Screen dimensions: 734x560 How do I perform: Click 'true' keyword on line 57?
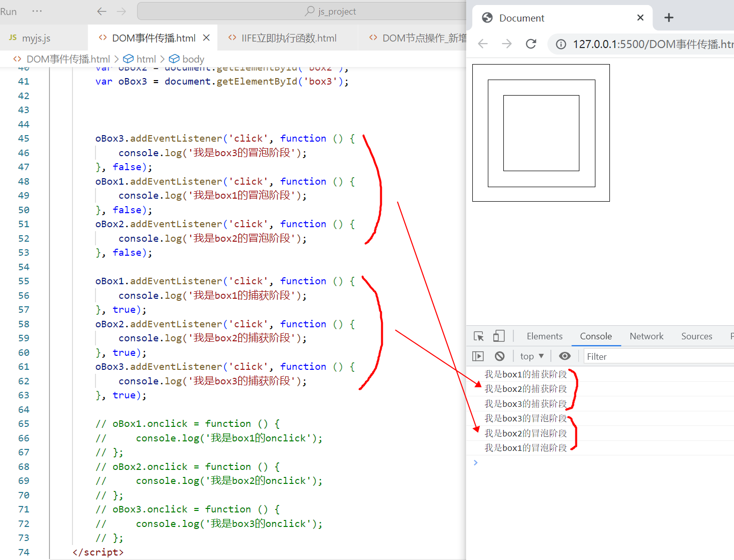coord(124,310)
